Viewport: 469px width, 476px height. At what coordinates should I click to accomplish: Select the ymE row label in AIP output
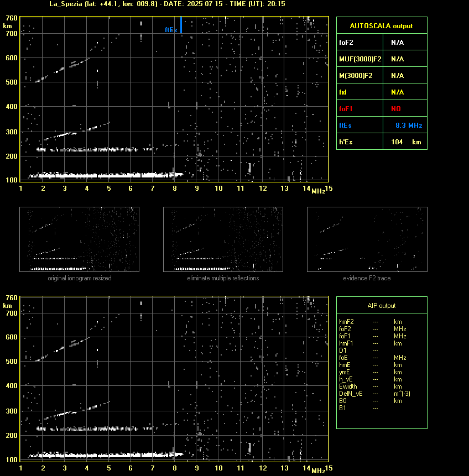(345, 372)
